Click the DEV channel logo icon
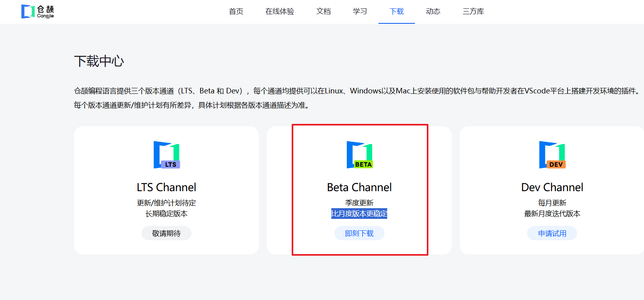644x300 pixels. click(x=552, y=155)
